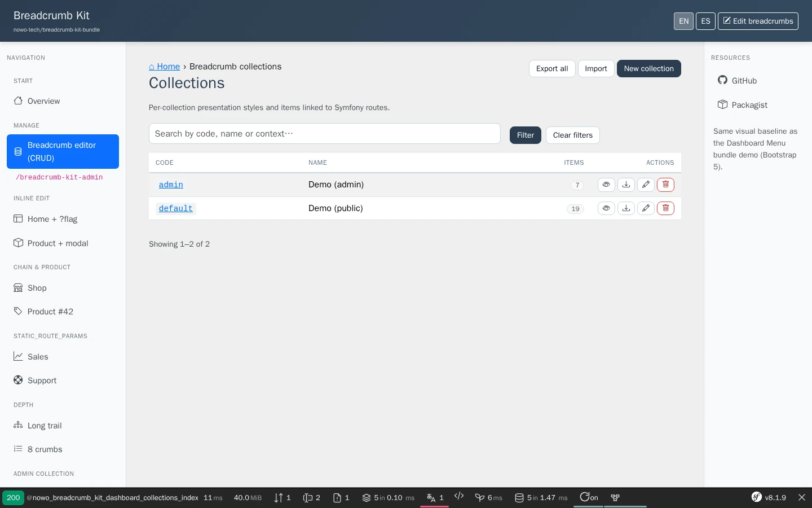
Task: Apply the Filter button
Action: (x=526, y=135)
